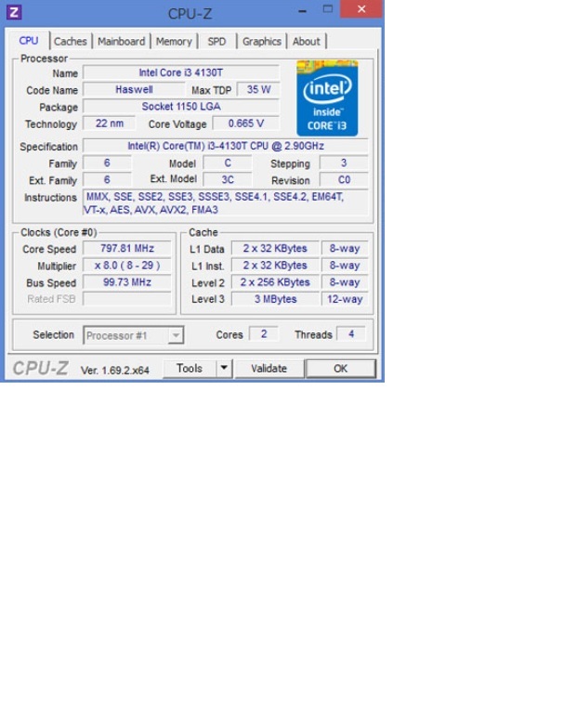The width and height of the screenshot is (577, 728).
Task: Click the Stepping value 3
Action: [344, 163]
